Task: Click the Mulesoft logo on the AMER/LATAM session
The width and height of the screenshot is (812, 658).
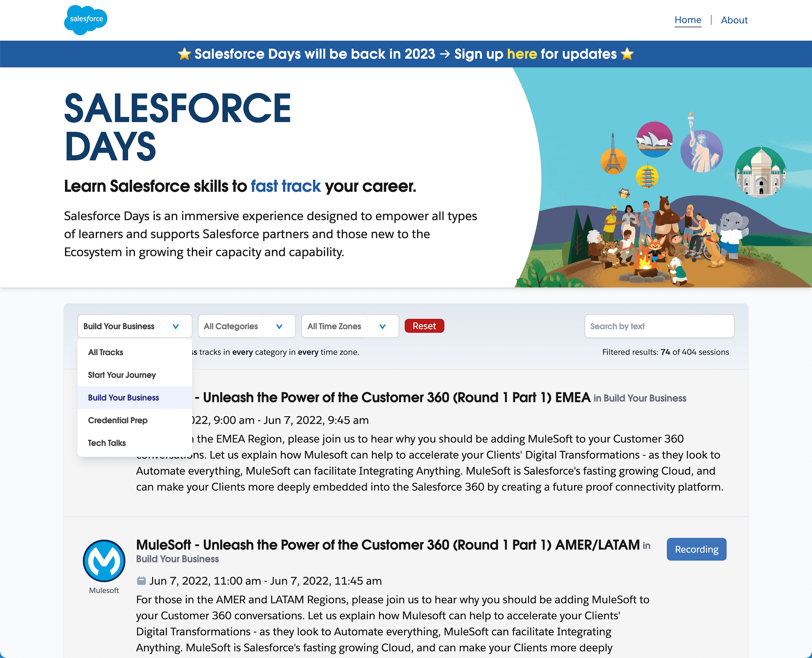Action: [x=104, y=561]
